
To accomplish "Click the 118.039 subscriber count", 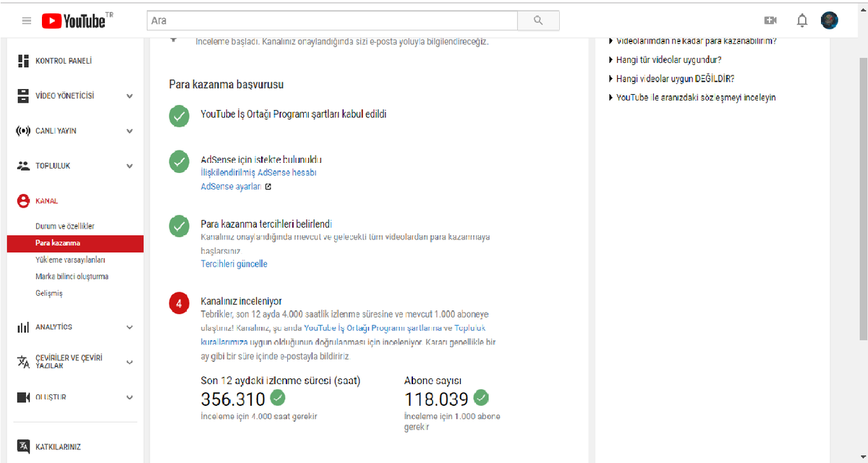I will pyautogui.click(x=436, y=399).
